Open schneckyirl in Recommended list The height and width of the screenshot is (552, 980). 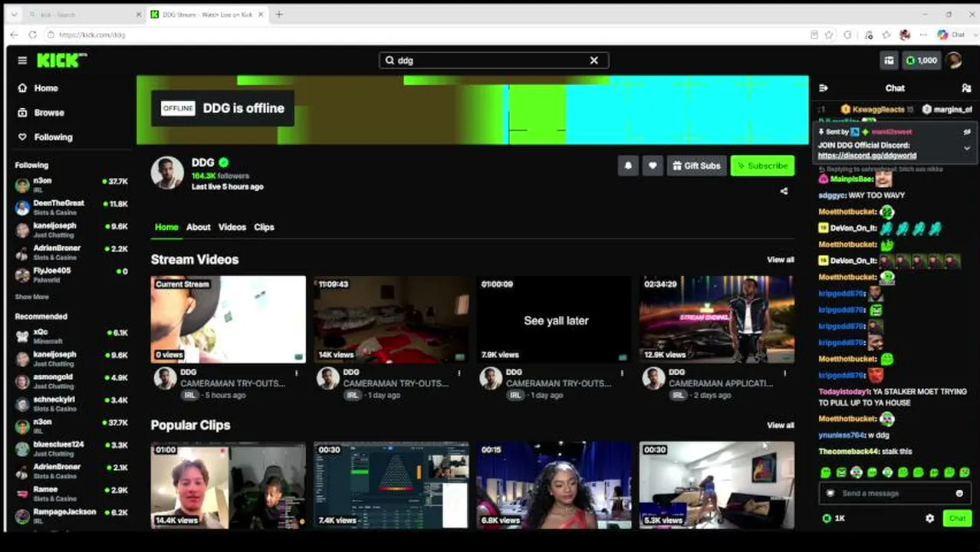[71, 403]
